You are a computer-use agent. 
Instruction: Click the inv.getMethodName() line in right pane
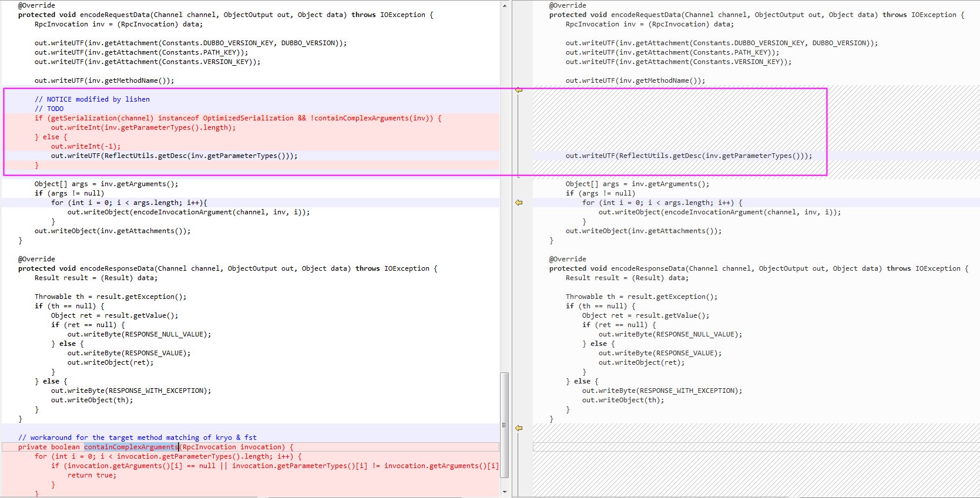tap(636, 80)
